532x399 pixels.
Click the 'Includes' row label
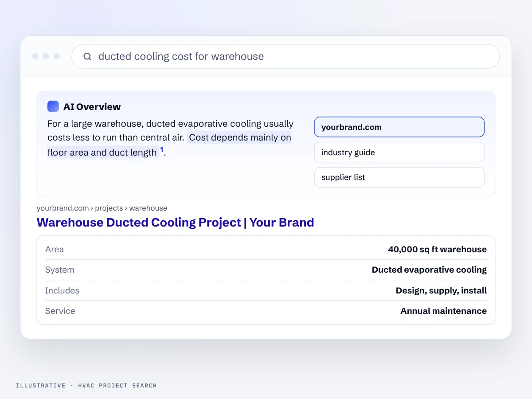[x=62, y=290]
